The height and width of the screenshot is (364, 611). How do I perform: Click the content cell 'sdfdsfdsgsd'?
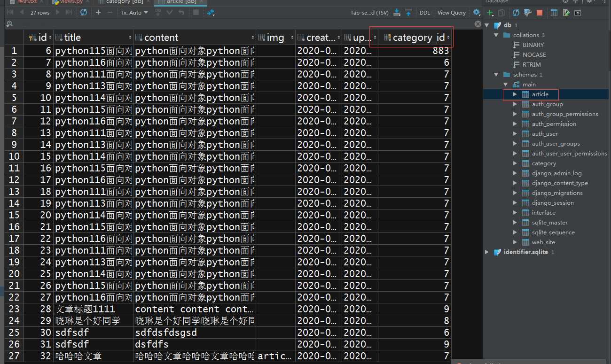(x=195, y=333)
